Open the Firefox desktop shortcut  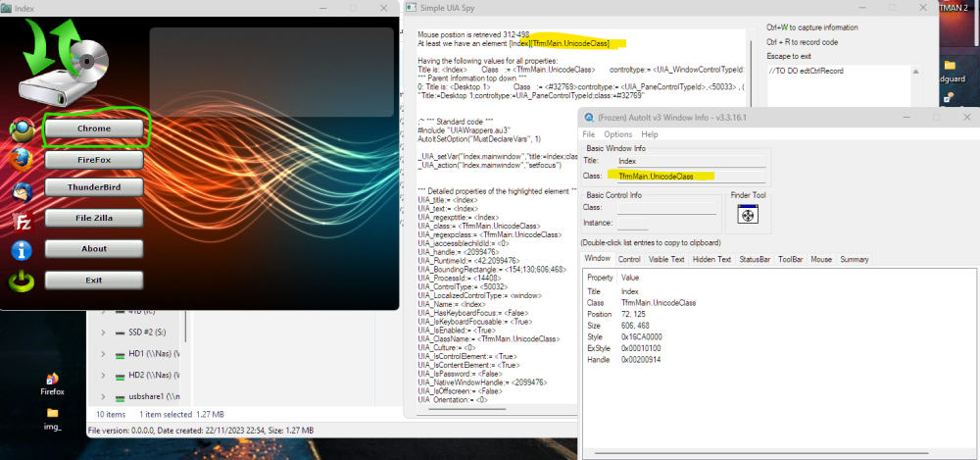coord(53,384)
